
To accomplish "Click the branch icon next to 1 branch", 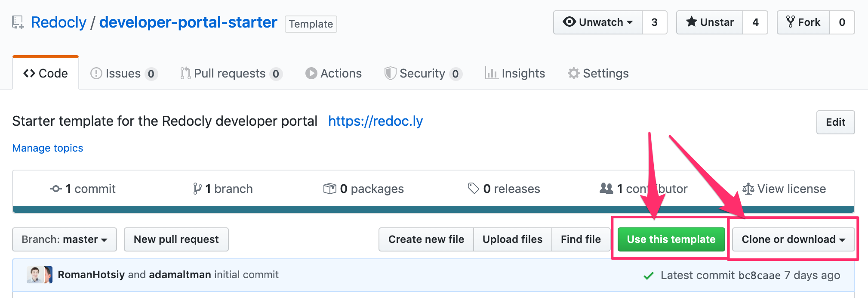I will coord(197,189).
